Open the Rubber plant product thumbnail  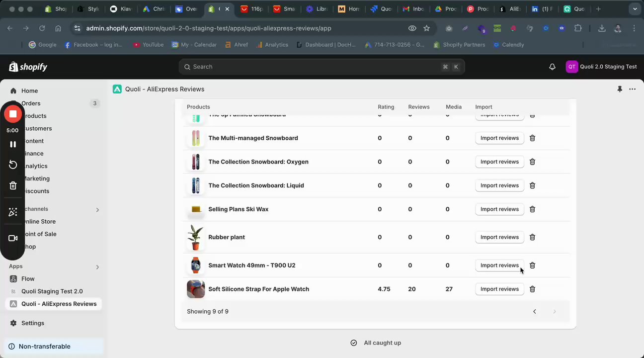(x=196, y=237)
